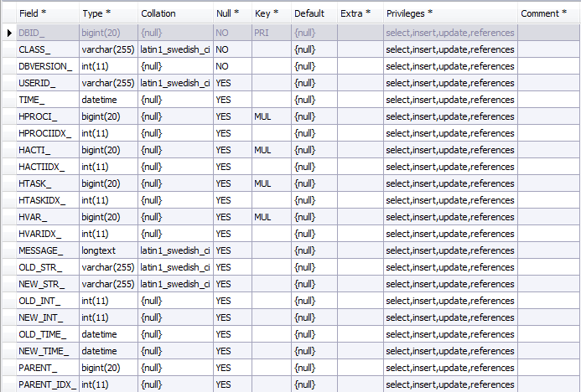Click the Default column header

[x=314, y=13]
